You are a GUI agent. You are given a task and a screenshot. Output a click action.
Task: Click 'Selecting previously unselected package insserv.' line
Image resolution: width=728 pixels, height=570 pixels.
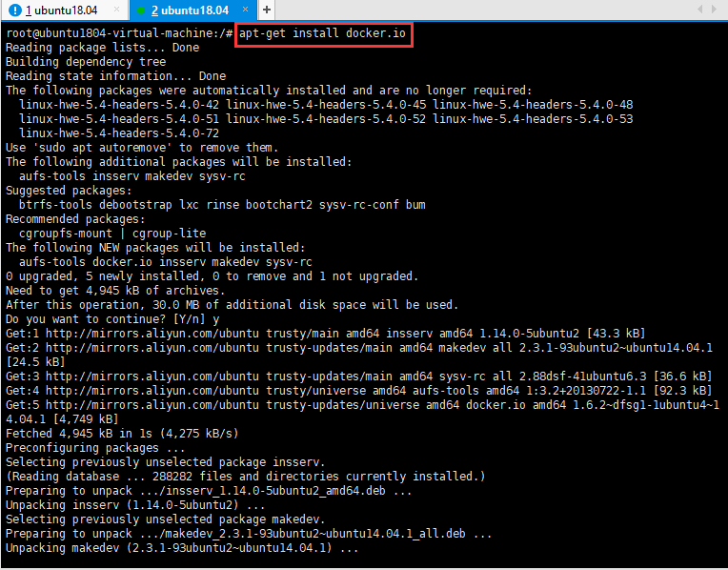pos(165,462)
